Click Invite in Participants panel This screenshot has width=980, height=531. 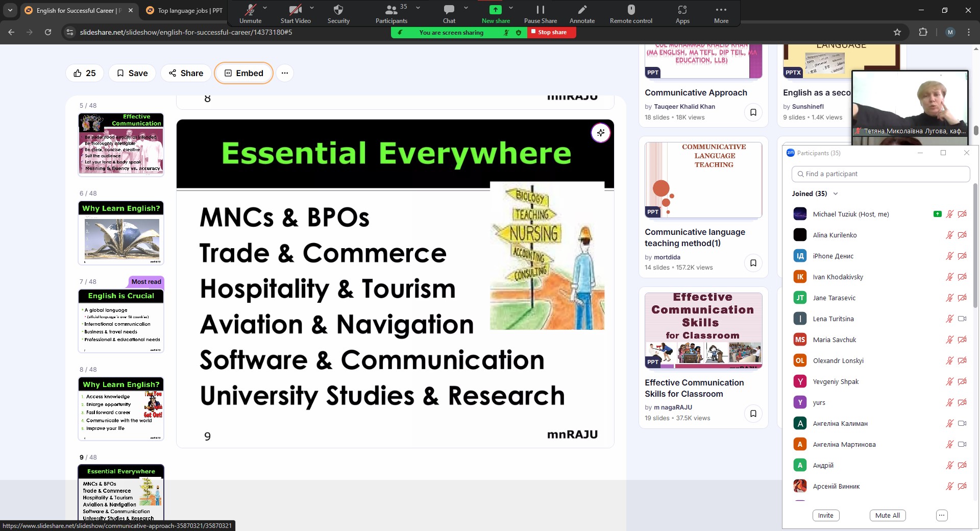(825, 516)
